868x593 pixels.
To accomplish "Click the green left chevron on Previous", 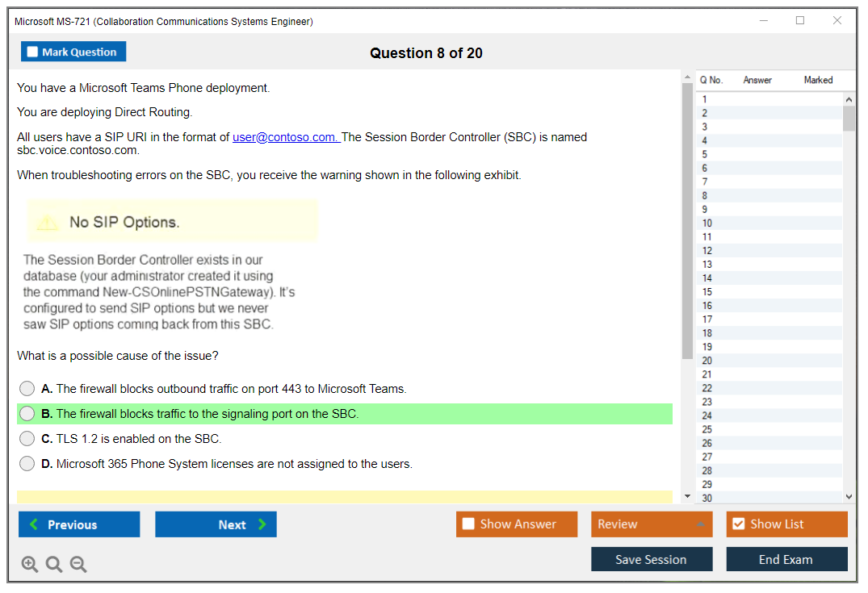I will tap(35, 524).
